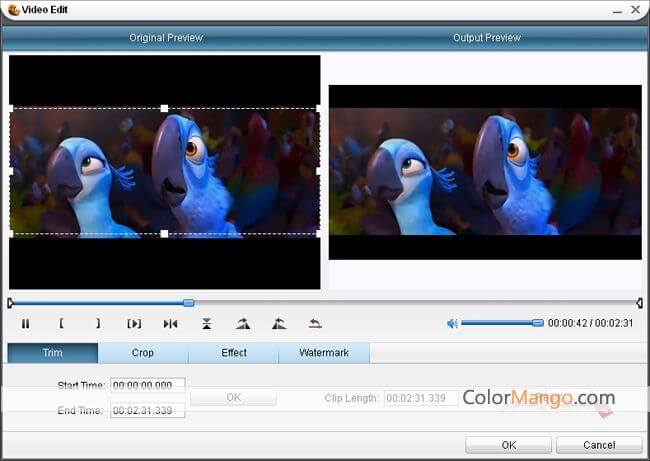Screen dimensions: 650x461
Task: Close the Video Edit window
Action: tap(635, 10)
